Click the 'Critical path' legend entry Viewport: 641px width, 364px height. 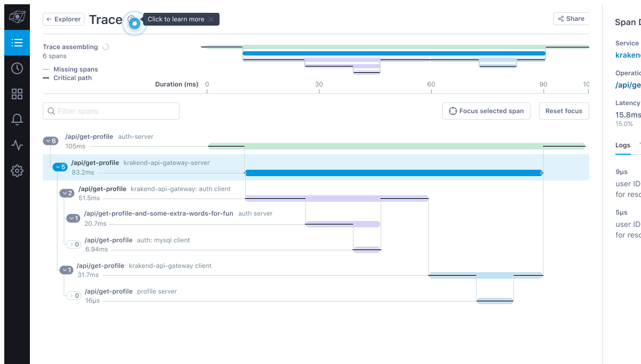click(67, 78)
